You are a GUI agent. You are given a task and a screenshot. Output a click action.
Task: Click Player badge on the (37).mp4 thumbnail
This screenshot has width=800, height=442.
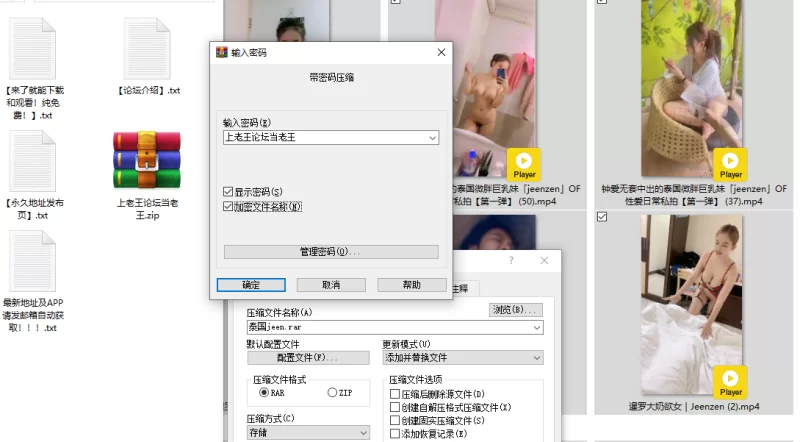click(730, 165)
